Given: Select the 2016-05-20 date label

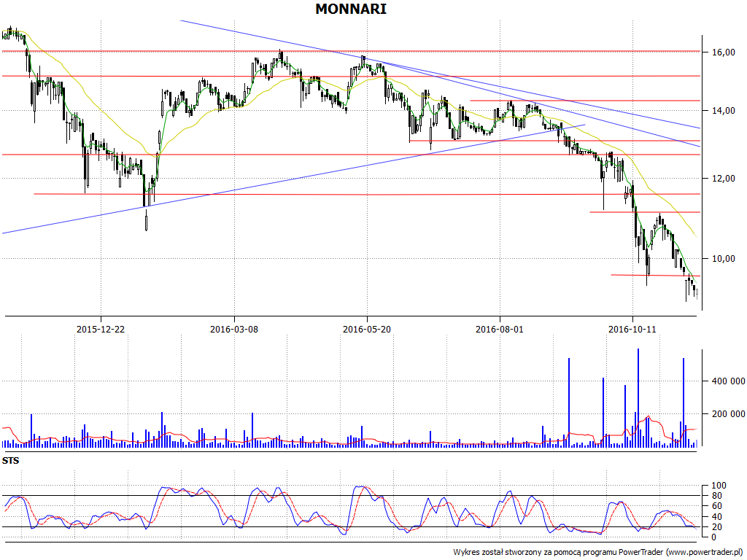Looking at the screenshot, I should (x=367, y=329).
